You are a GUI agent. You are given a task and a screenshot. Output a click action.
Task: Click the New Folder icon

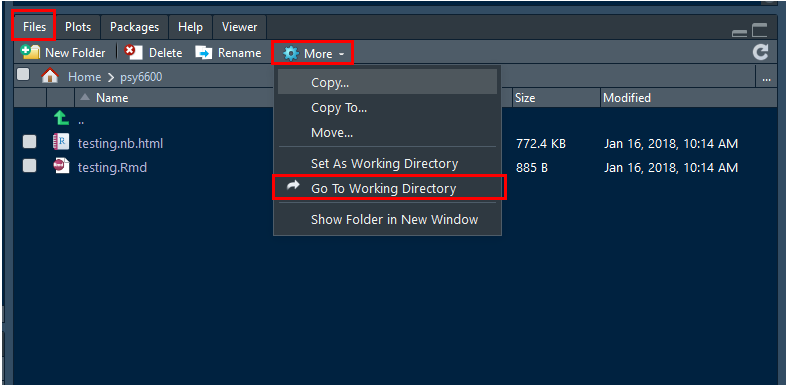30,52
